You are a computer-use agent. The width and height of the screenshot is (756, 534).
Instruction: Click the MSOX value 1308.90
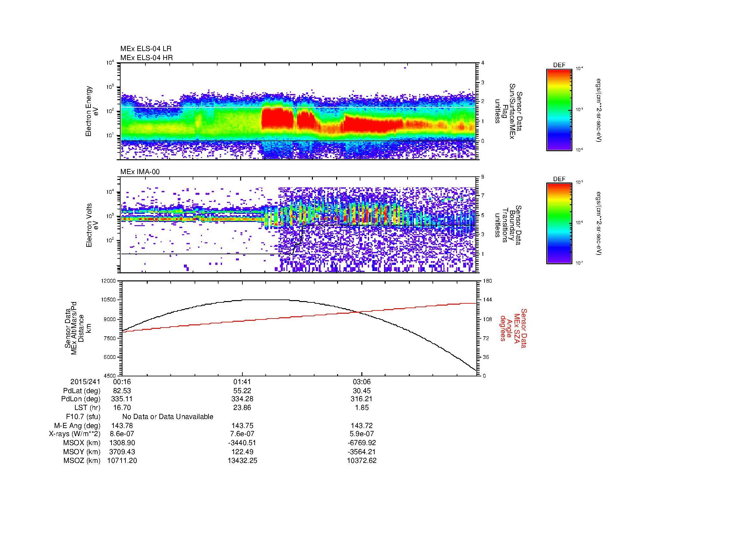tap(122, 443)
